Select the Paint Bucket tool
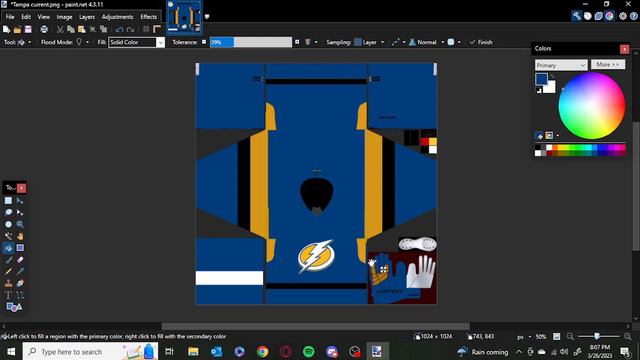Image resolution: width=640 pixels, height=360 pixels. coord(8,248)
